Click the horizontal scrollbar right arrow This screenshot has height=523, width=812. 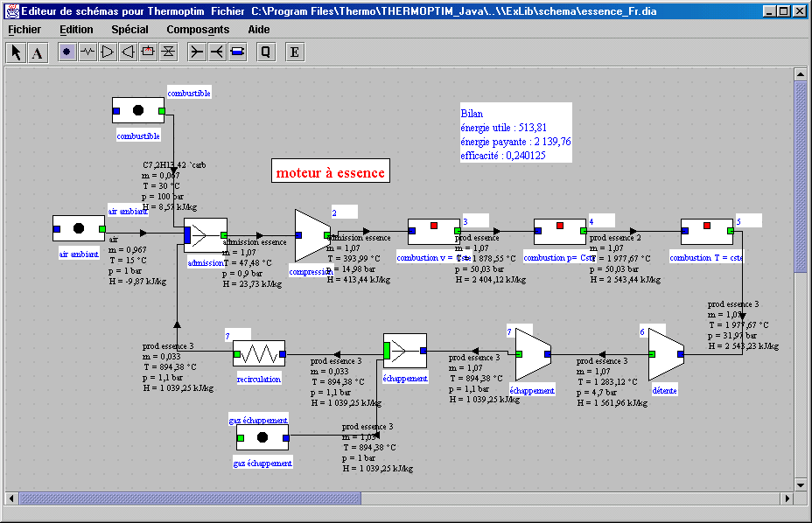pyautogui.click(x=787, y=499)
